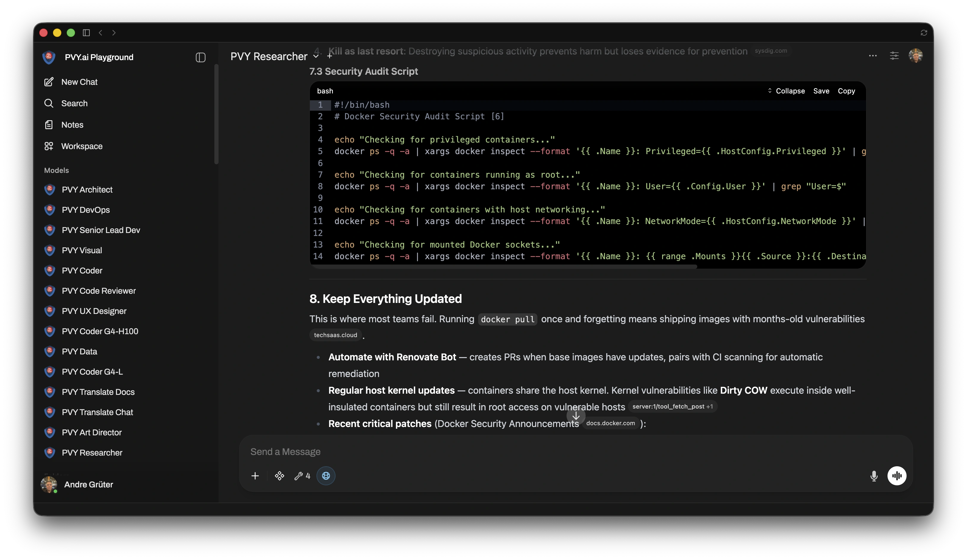Viewport: 967px width, 560px height.
Task: Click the New Chat pencil icon
Action: point(49,82)
